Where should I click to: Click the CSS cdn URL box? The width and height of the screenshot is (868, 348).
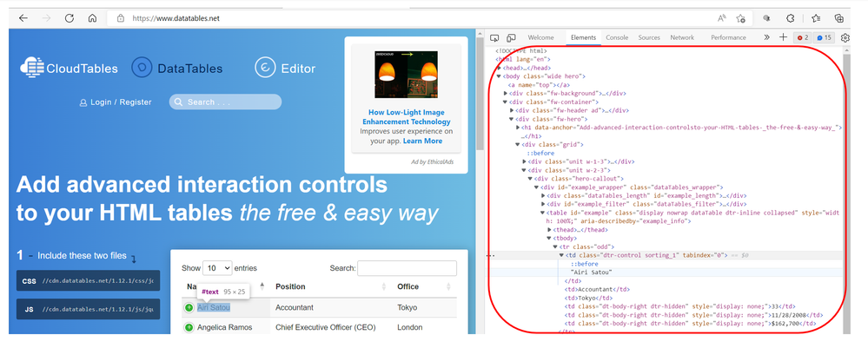pos(88,281)
